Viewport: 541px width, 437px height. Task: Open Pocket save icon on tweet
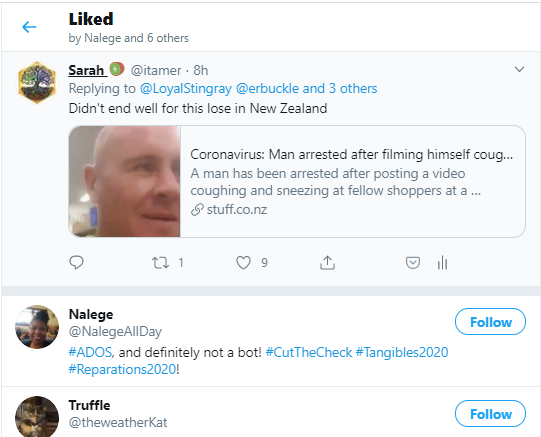[x=413, y=263]
